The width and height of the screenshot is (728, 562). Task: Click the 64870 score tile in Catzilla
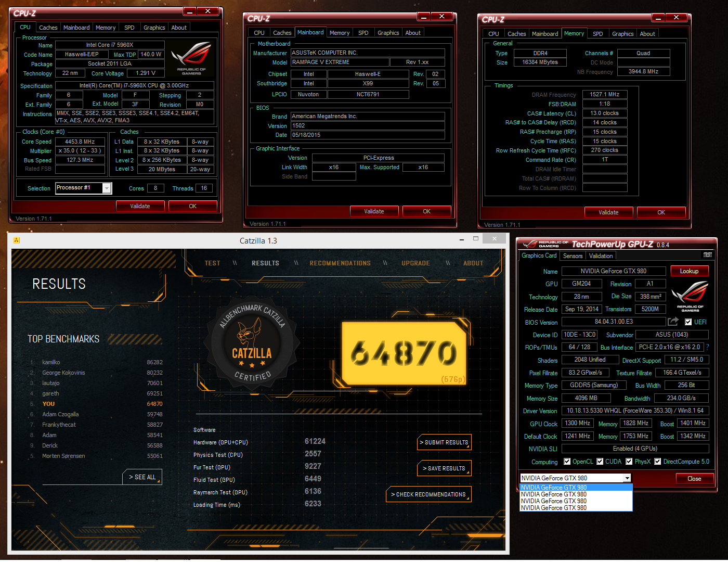(404, 353)
